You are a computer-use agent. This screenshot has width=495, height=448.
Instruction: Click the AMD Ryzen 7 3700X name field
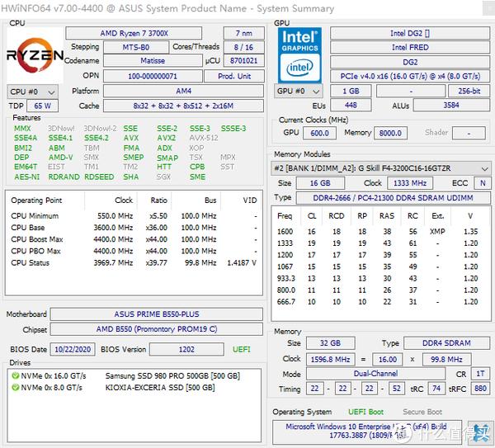click(x=134, y=33)
